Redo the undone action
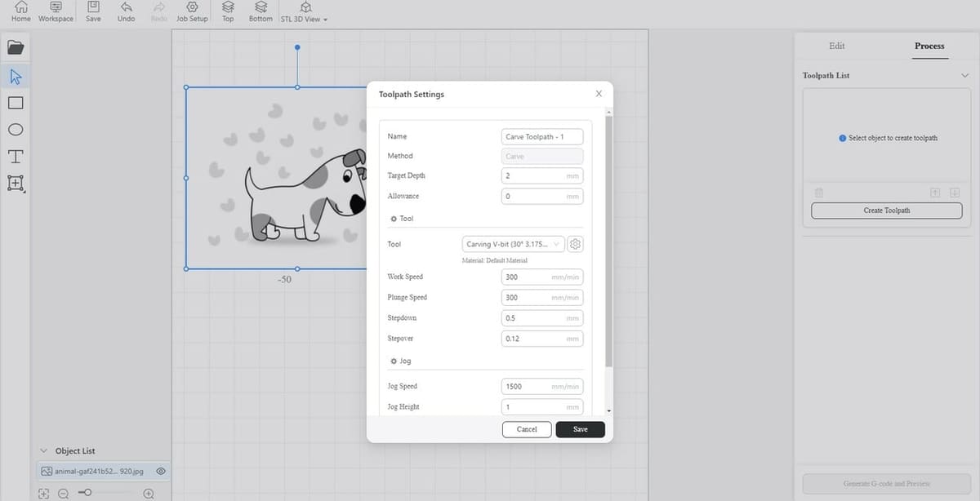 pyautogui.click(x=159, y=11)
